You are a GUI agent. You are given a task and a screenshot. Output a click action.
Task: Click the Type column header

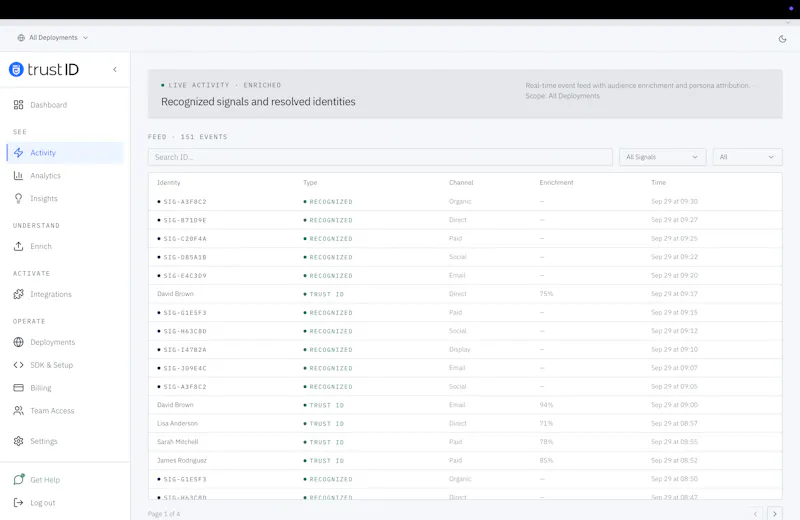310,183
